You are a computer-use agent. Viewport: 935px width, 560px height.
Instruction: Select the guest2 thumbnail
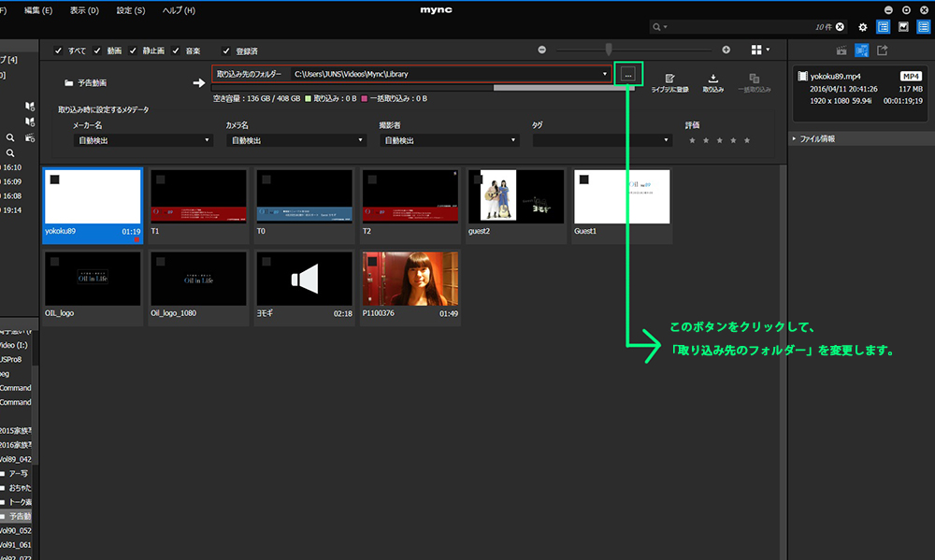pyautogui.click(x=516, y=204)
